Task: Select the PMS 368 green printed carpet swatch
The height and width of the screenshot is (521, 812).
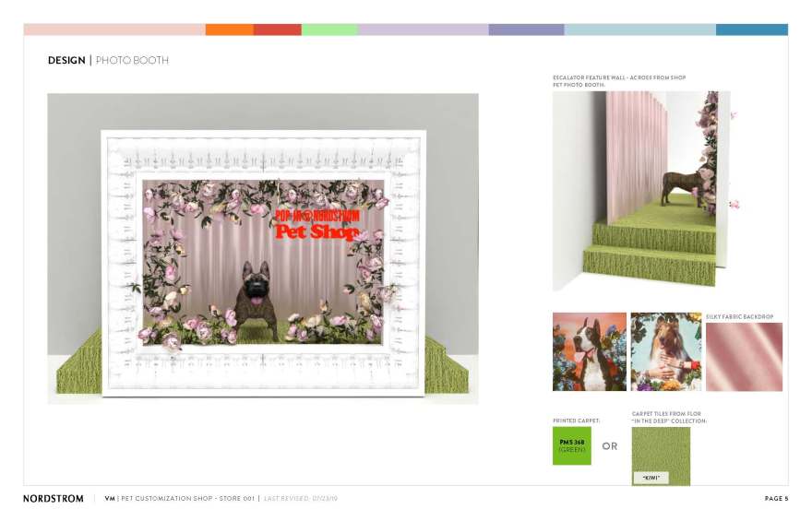Action: 571,445
